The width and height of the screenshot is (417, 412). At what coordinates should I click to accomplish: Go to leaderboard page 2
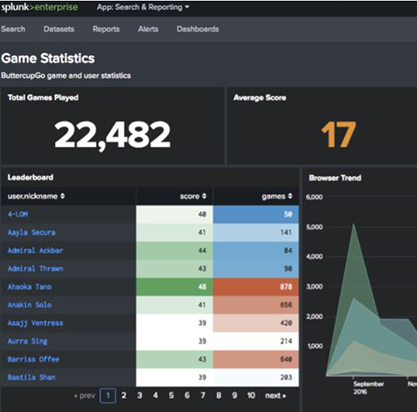124,396
